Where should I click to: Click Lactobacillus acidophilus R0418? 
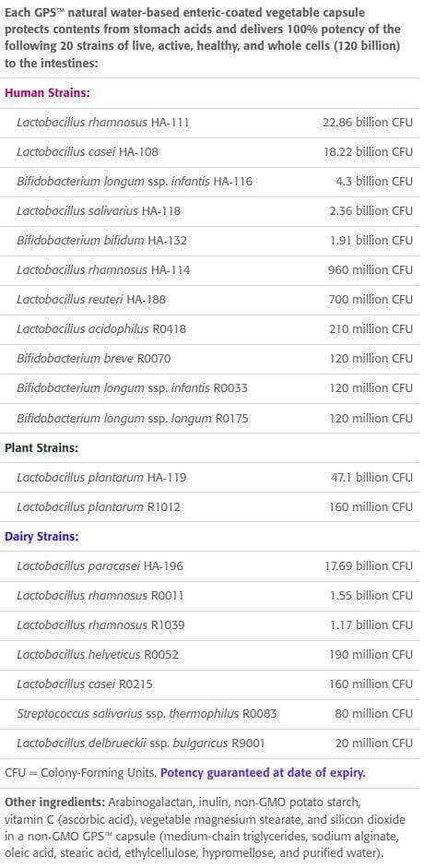click(x=101, y=329)
